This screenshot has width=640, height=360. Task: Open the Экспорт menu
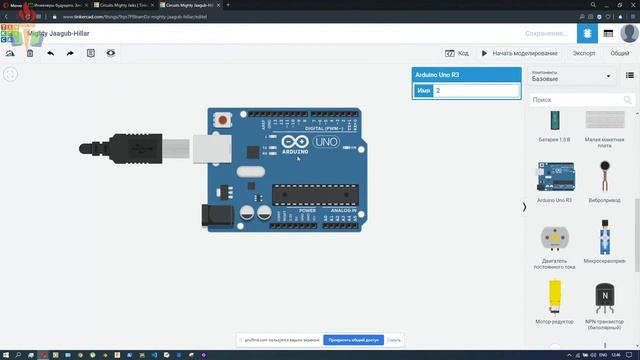[584, 53]
